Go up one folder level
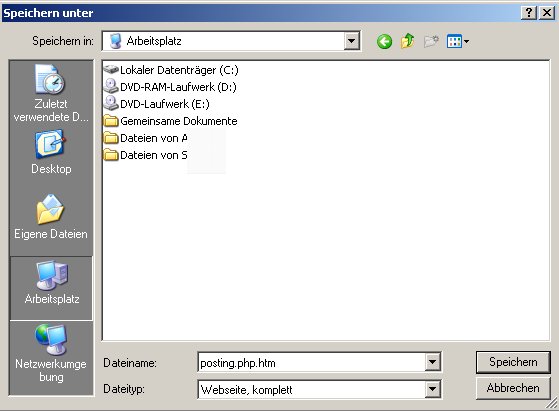Image resolution: width=559 pixels, height=411 pixels. point(407,41)
